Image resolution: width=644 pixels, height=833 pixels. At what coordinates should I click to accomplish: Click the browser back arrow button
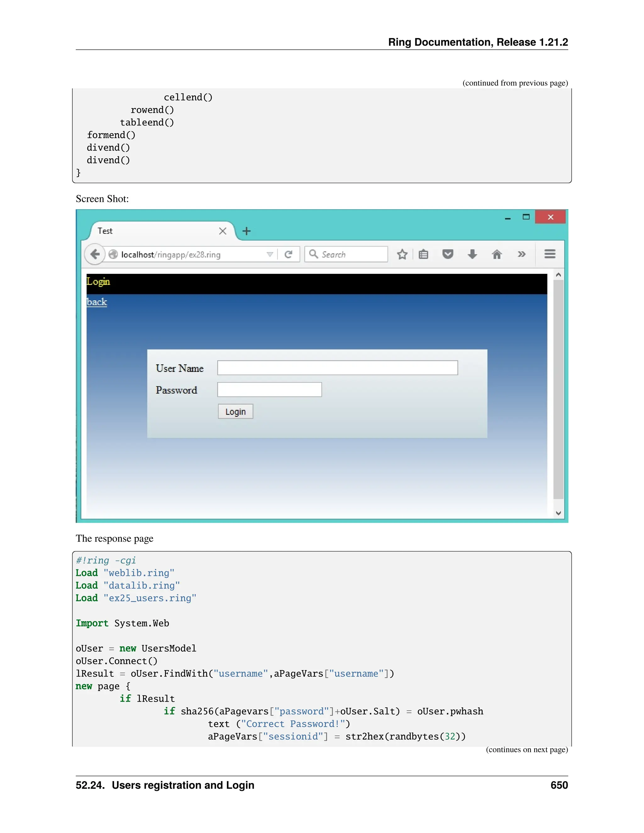95,254
